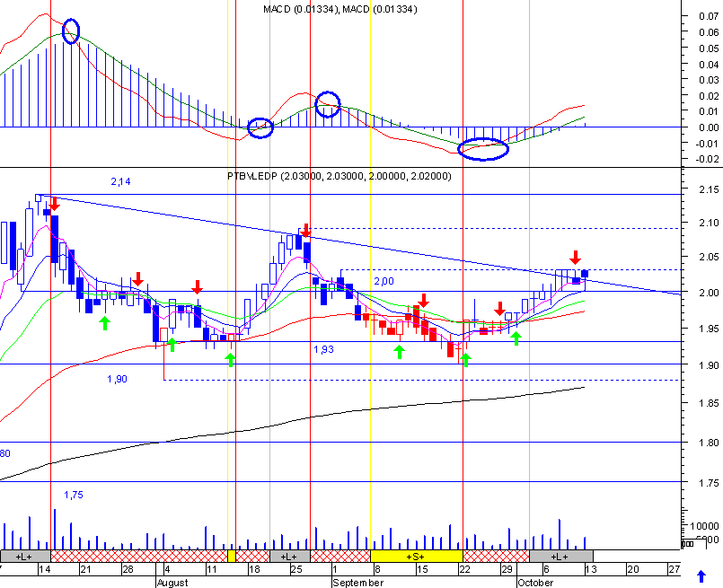Click the 0.05 value on the MACD scale

[x=709, y=48]
